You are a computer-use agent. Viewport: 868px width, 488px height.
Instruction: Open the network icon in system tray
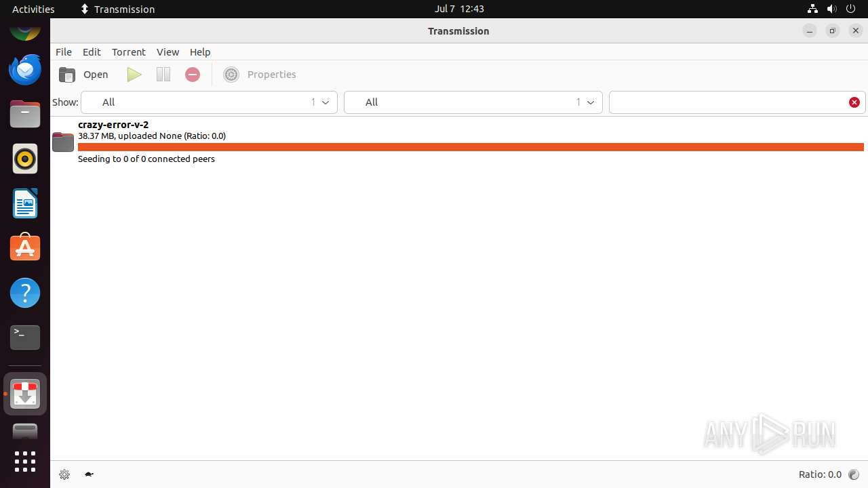coord(812,9)
